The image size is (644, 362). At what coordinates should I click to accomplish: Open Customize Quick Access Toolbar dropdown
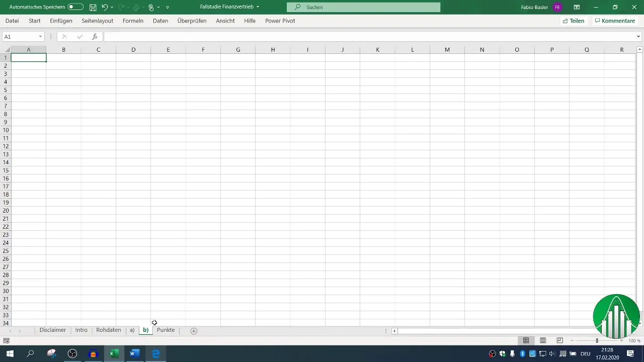tap(168, 7)
